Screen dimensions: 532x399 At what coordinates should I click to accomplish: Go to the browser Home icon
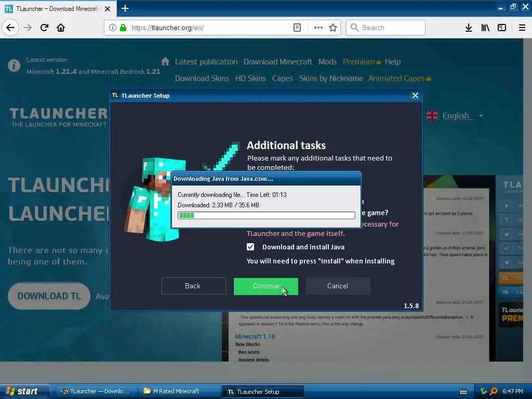61,28
